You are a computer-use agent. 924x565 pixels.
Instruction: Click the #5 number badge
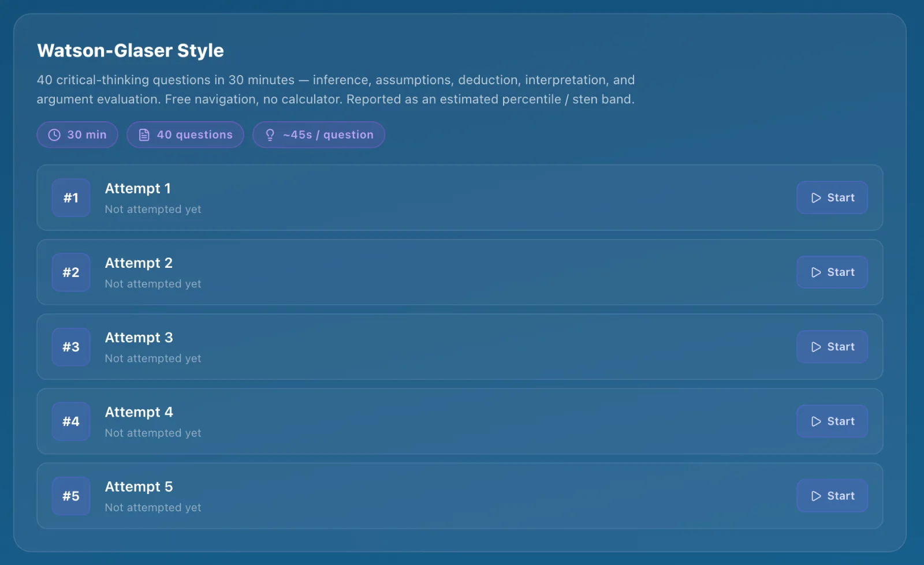(71, 496)
